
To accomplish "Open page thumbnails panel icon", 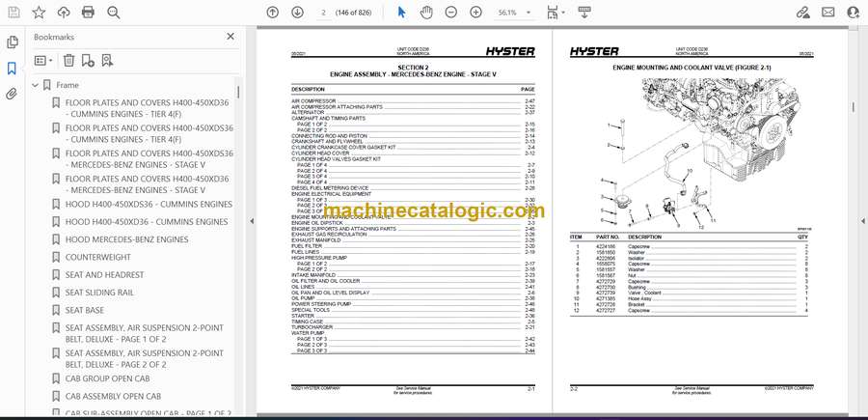I will coord(12,42).
